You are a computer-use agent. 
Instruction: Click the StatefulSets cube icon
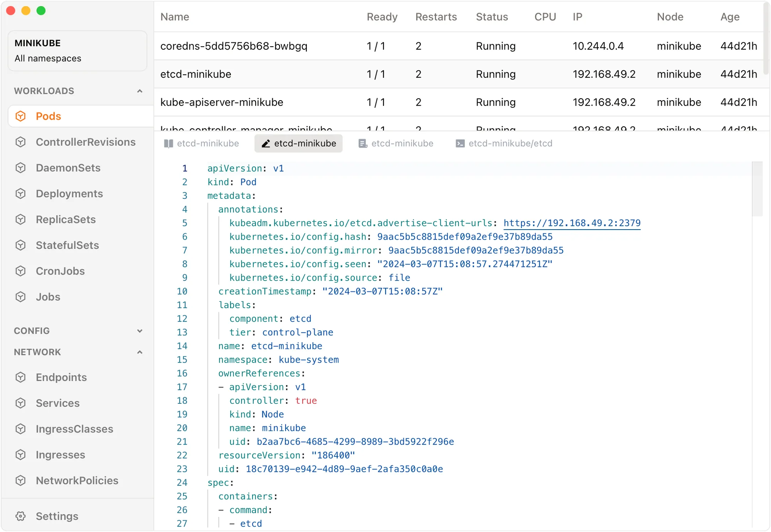click(20, 245)
